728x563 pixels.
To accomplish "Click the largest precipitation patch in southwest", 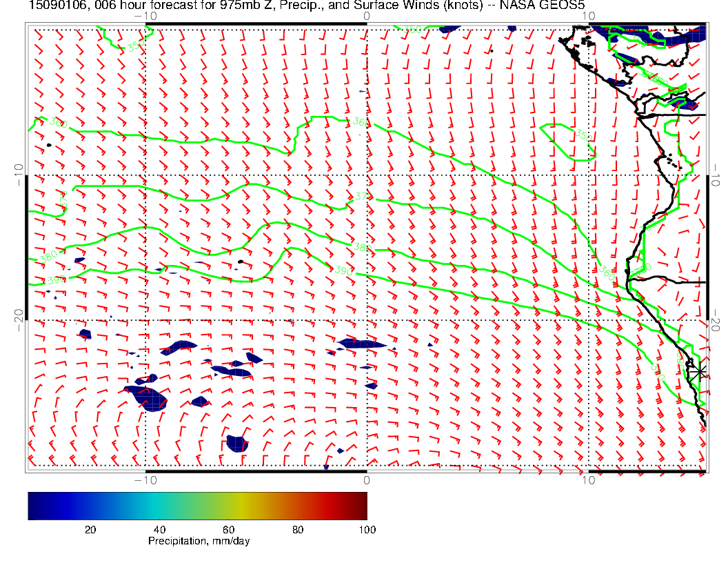I will [x=147, y=397].
